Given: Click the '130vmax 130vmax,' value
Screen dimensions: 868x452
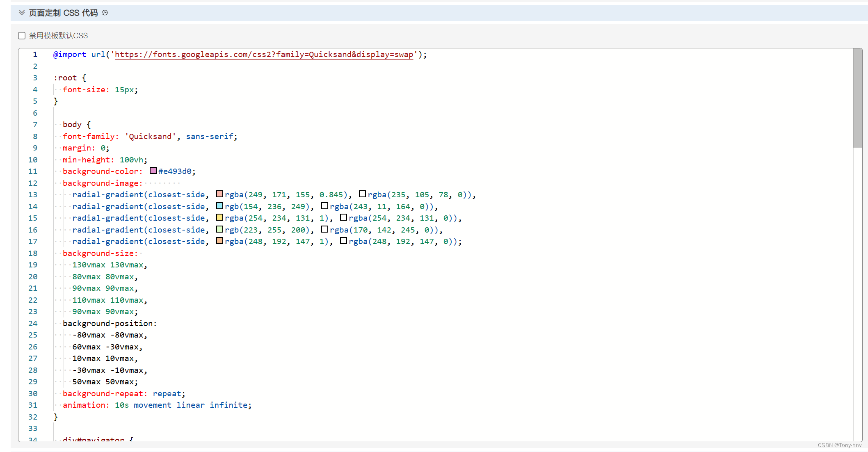Looking at the screenshot, I should (110, 265).
